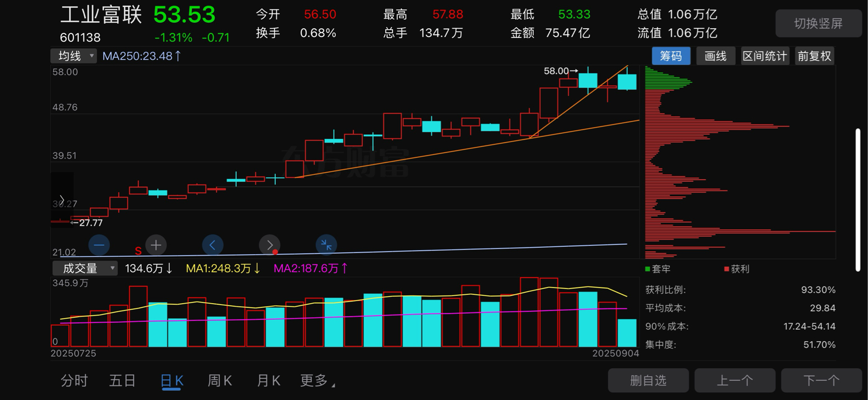
Task: Switch to 分时 intraday tab
Action: point(74,381)
